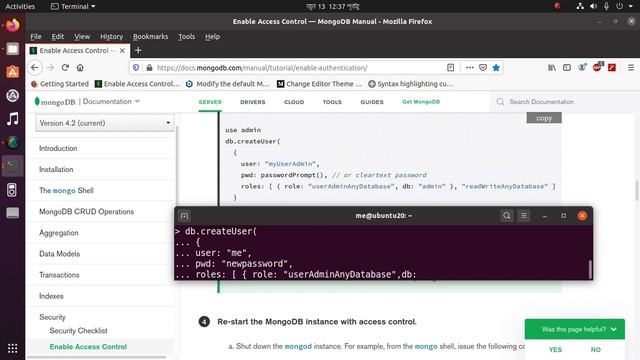Add a new terminal tab
Screen dimensions: 640x360
tap(184, 216)
